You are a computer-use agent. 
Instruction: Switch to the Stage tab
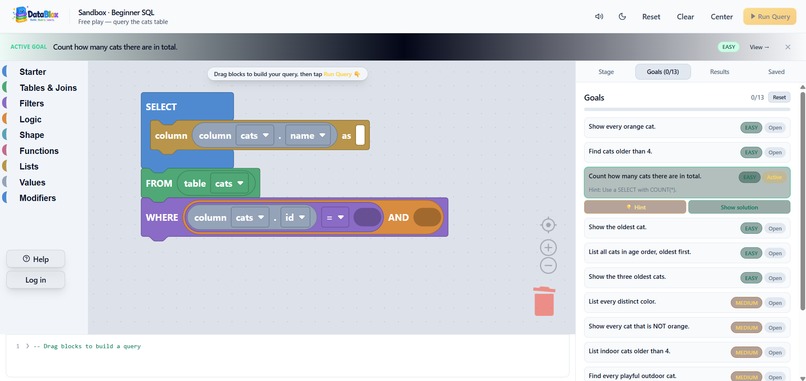pyautogui.click(x=606, y=72)
